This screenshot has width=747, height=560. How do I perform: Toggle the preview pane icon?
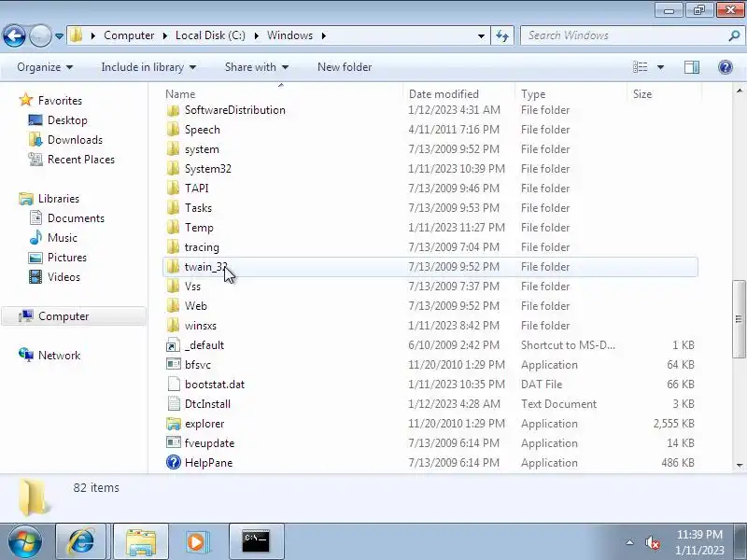tap(692, 67)
